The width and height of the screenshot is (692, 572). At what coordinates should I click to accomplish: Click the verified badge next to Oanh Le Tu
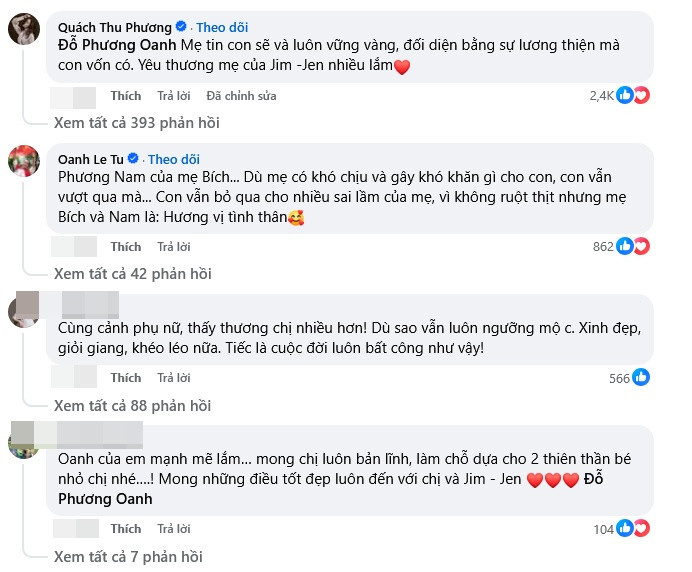139,160
